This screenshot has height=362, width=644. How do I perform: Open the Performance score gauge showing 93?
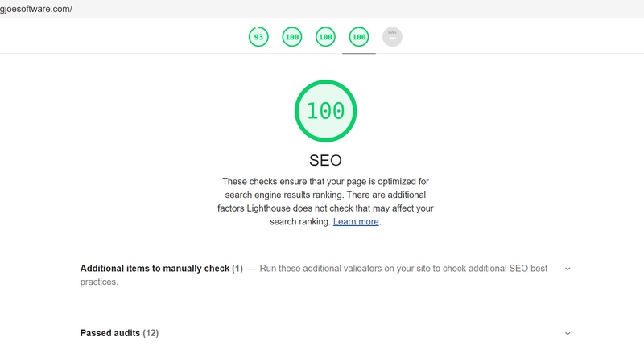coord(258,37)
